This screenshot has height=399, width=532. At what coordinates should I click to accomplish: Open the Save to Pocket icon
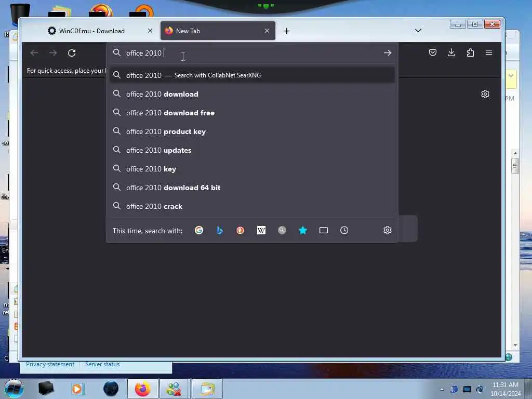point(433,52)
